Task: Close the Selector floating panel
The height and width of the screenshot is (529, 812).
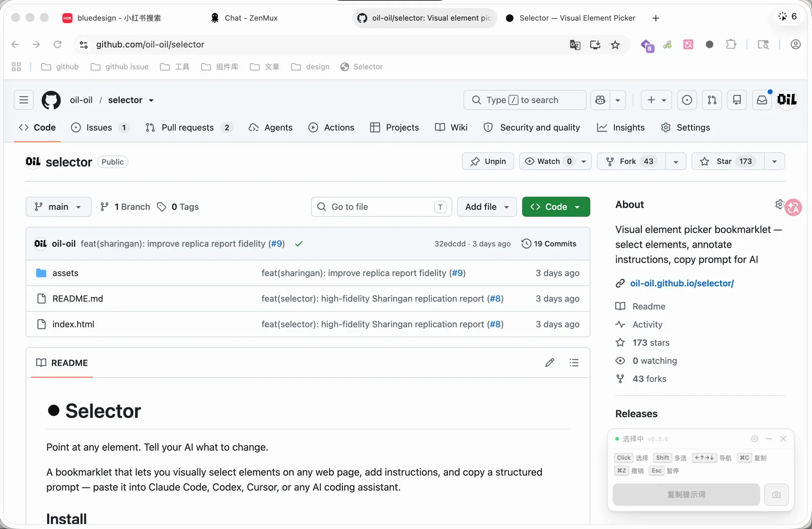Action: tap(783, 439)
